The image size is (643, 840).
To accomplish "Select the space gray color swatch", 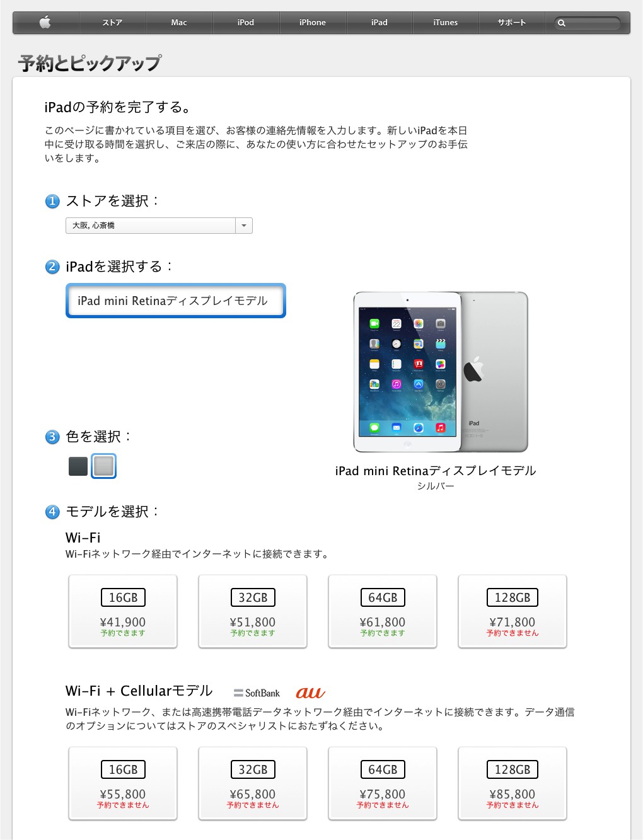I will tap(78, 466).
